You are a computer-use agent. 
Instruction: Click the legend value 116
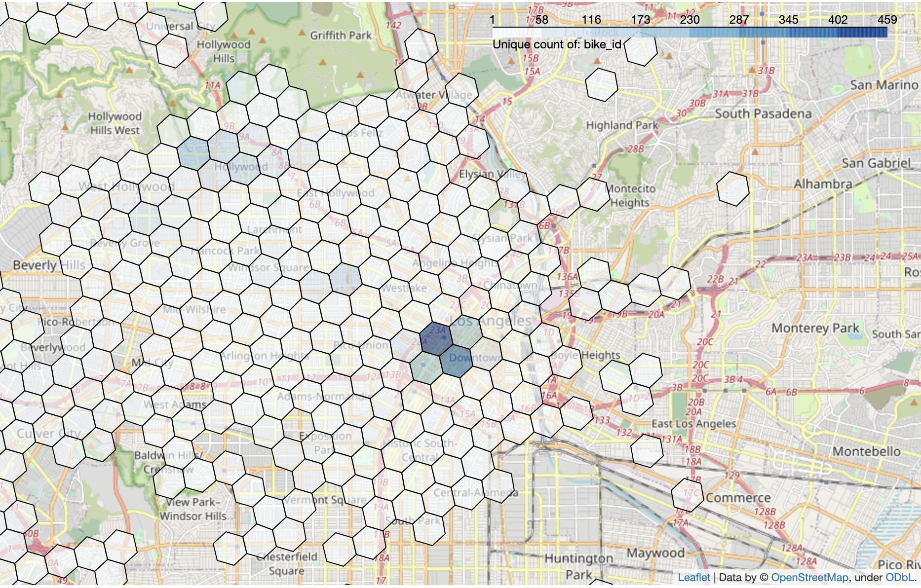pos(591,20)
